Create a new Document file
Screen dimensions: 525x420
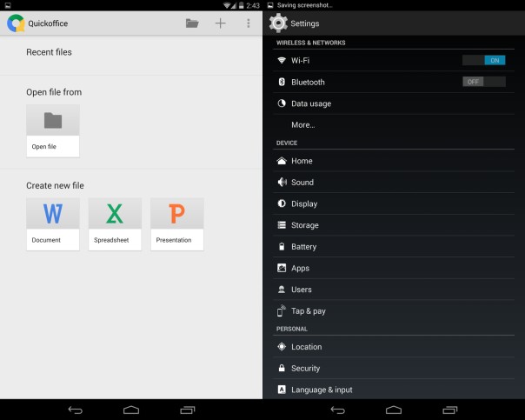pyautogui.click(x=53, y=223)
